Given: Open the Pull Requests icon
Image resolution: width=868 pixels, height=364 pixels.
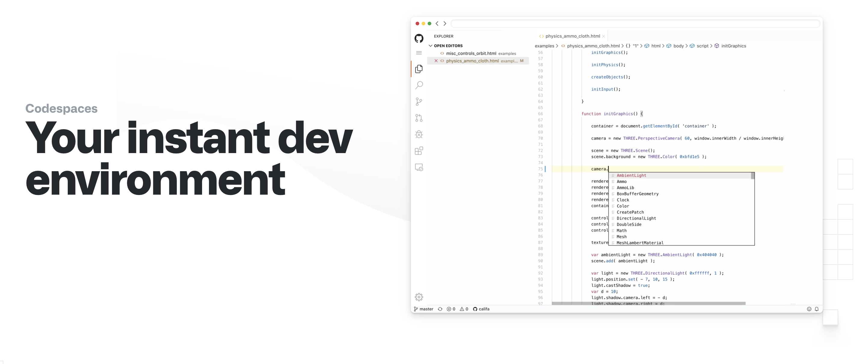Looking at the screenshot, I should coord(419,118).
